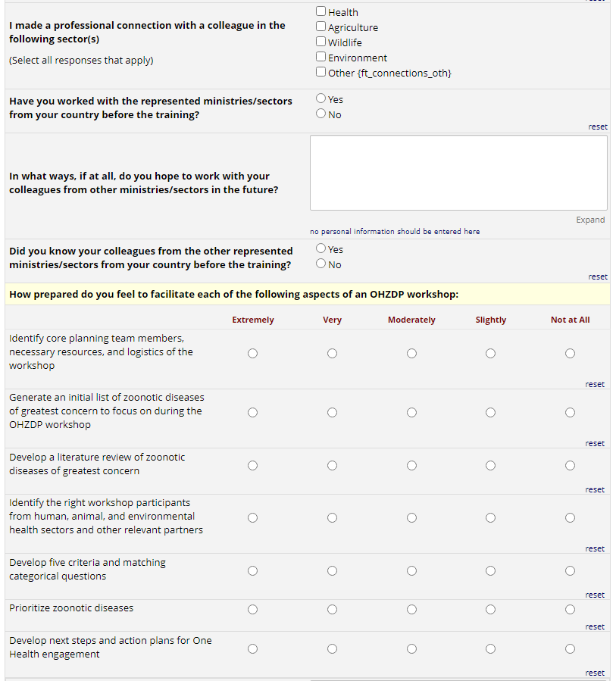The width and height of the screenshot is (616, 681).
Task: Select No for worked with ministries before
Action: (x=321, y=114)
